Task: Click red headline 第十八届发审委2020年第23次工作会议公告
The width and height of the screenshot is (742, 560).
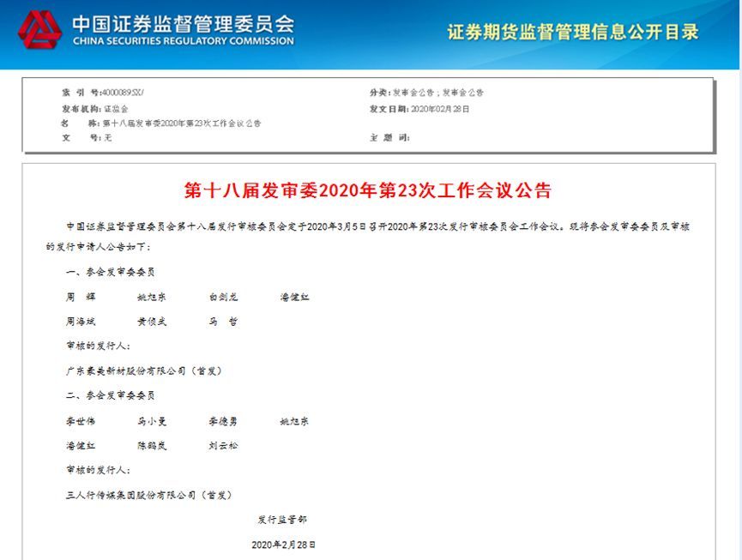Action: (368, 190)
